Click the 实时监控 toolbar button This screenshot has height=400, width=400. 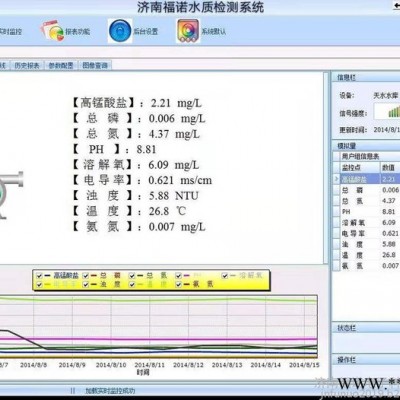10,32
